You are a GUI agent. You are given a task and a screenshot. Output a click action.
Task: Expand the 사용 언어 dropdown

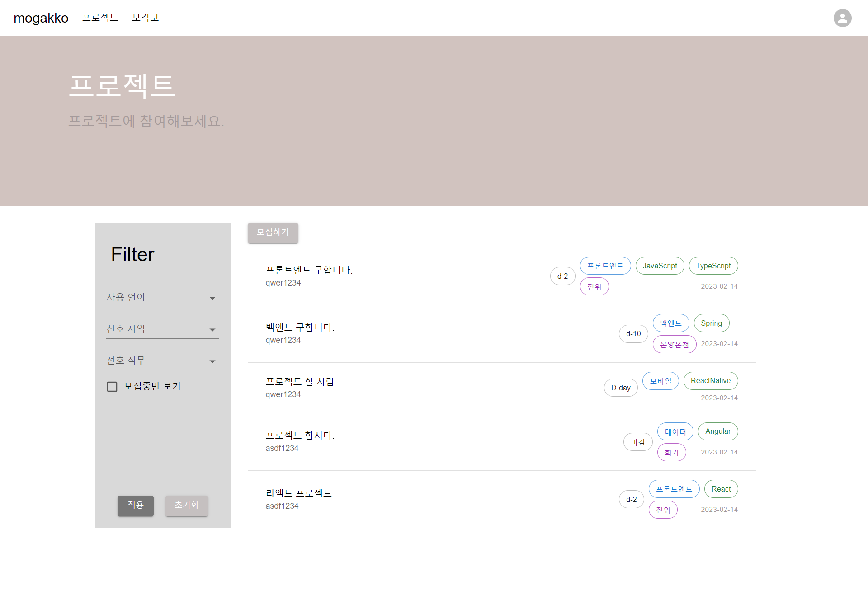point(162,298)
